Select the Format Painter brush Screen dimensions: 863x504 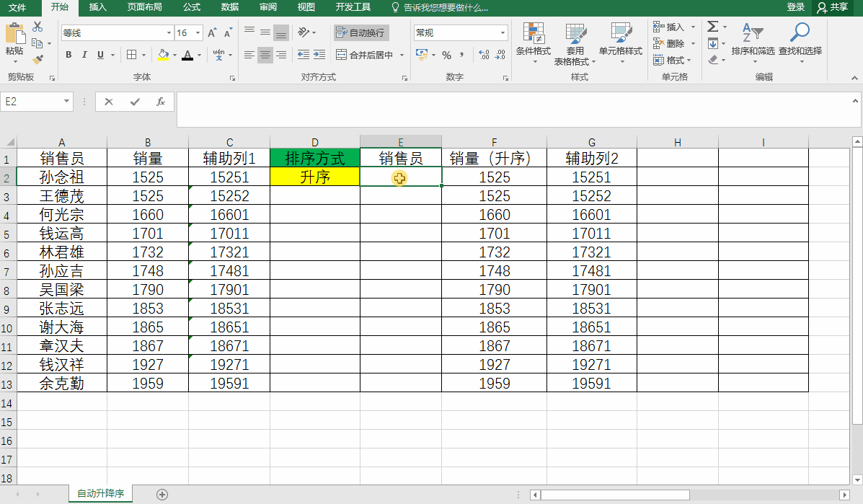coord(37,59)
